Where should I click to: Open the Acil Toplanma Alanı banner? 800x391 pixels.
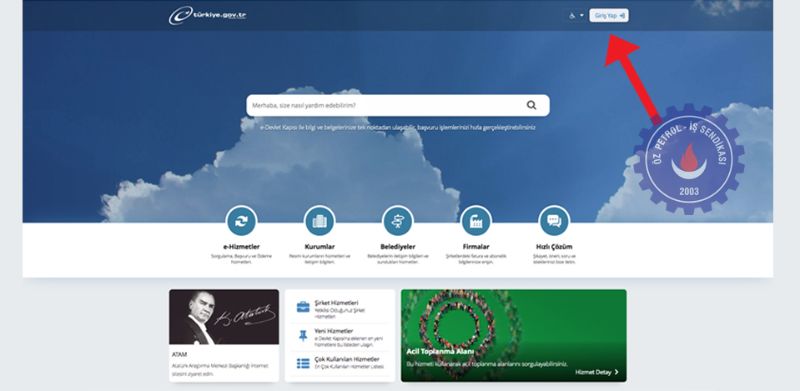(514, 335)
